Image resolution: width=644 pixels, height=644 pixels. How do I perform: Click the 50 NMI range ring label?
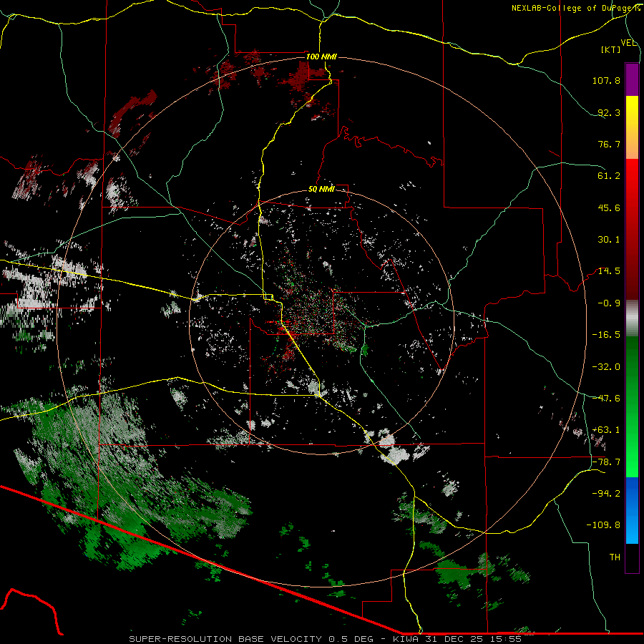[321, 189]
